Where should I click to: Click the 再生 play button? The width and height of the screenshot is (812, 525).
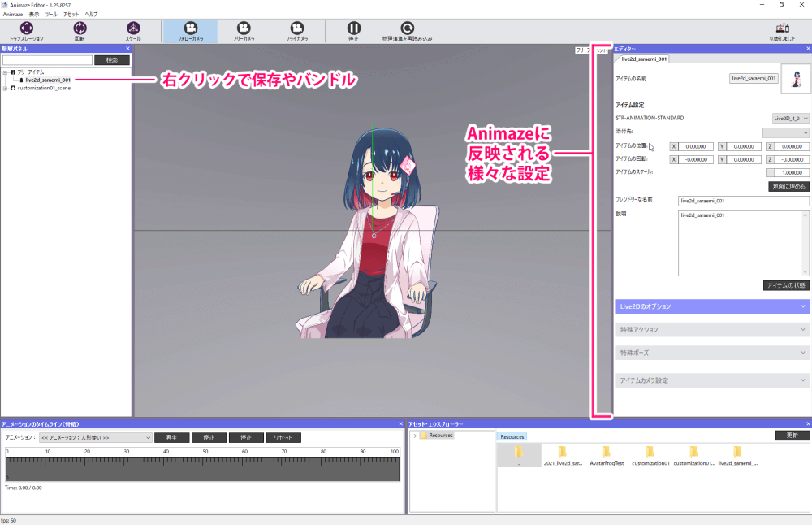click(172, 438)
